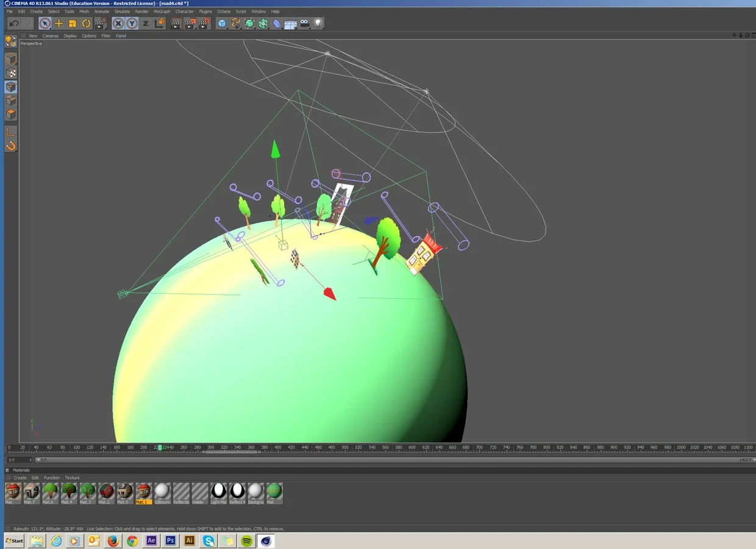Viewport: 756px width, 549px height.
Task: Open Materials Create menu
Action: tap(20, 478)
